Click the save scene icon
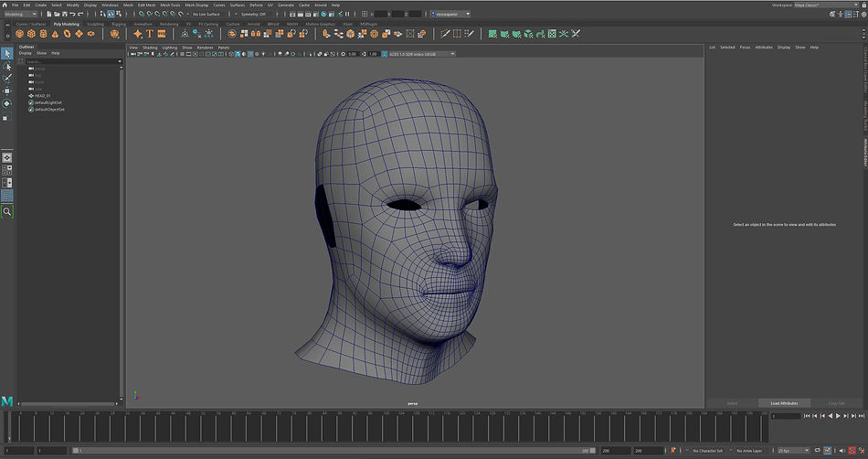The width and height of the screenshot is (868, 459). pos(65,14)
